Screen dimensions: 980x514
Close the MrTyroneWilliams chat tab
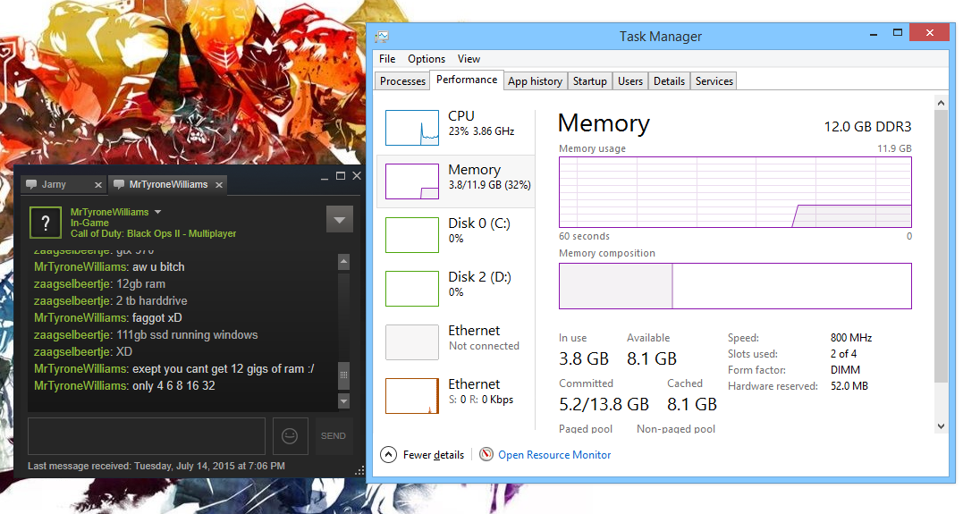(219, 185)
